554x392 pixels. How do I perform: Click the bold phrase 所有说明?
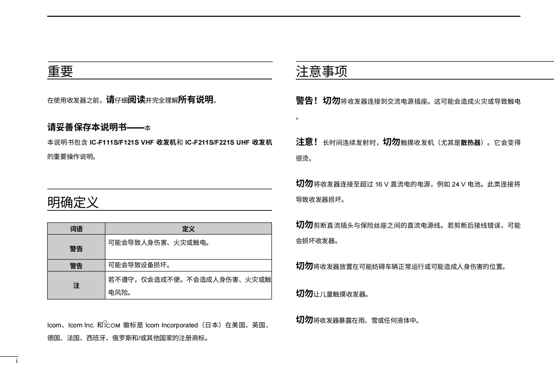(196, 100)
